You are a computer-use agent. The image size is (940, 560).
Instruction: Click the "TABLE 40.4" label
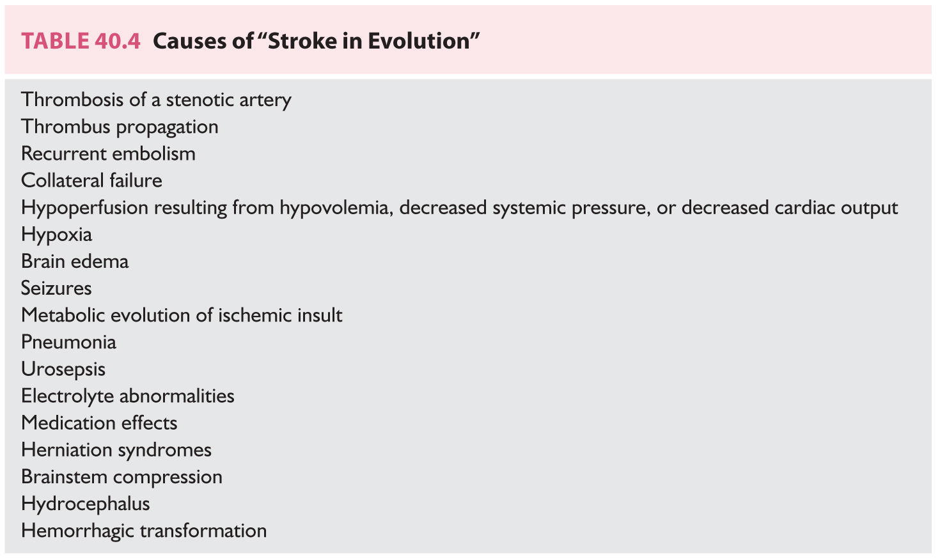pos(81,42)
